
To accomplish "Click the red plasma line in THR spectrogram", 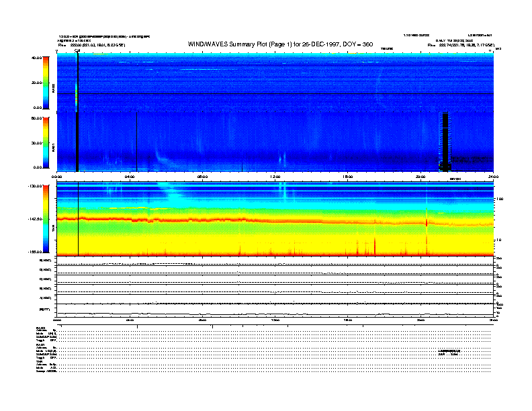I will pyautogui.click(x=275, y=221).
